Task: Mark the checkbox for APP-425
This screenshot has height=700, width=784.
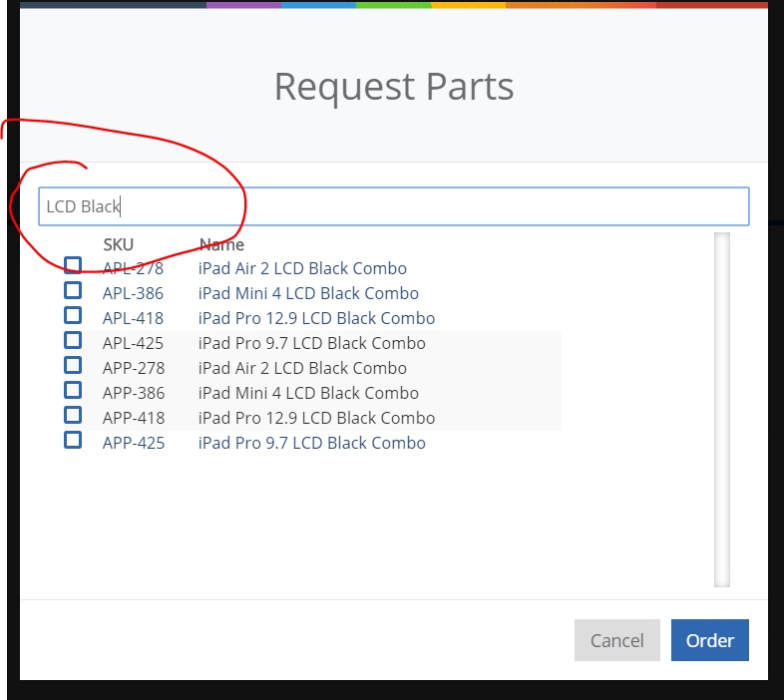Action: (73, 440)
